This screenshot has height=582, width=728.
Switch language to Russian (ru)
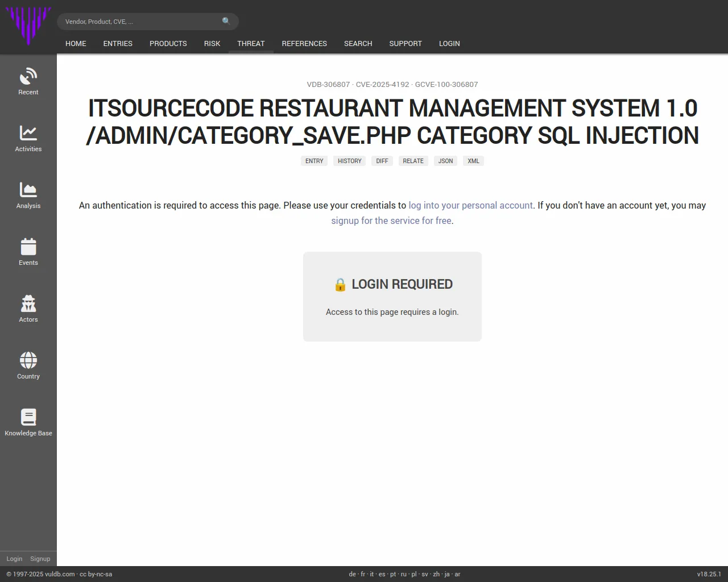[404, 574]
